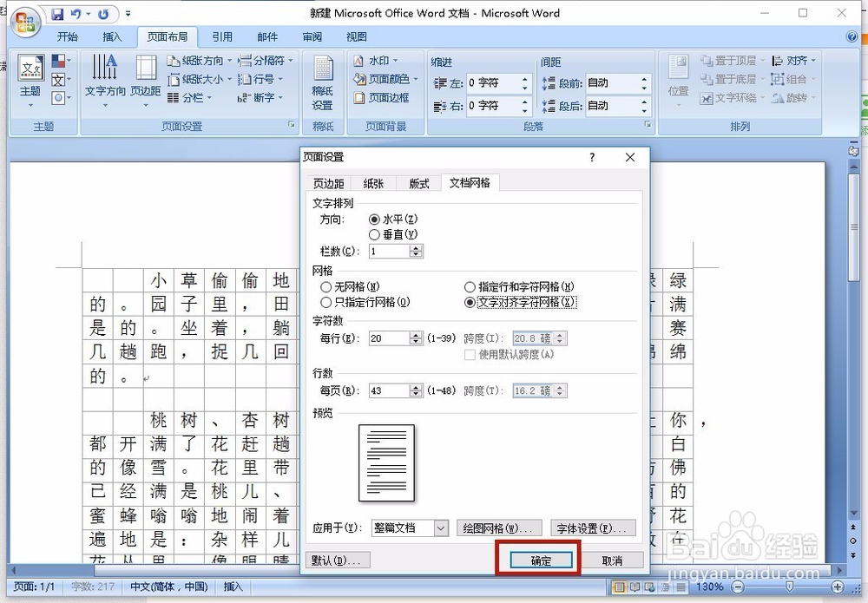Screen dimensions: 868x603
Task: Open Page Setup group dialog launcher
Action: coord(291,125)
